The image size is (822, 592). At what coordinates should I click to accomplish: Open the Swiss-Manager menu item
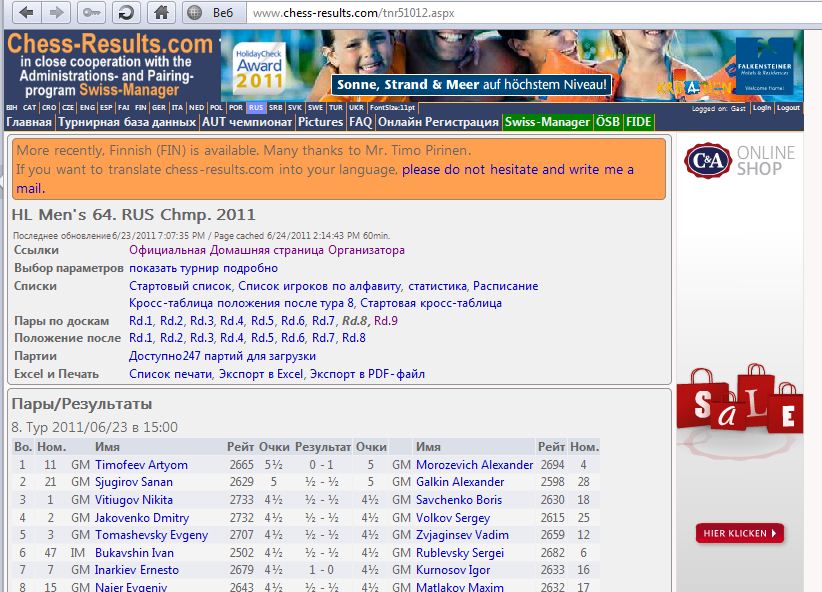click(x=547, y=122)
